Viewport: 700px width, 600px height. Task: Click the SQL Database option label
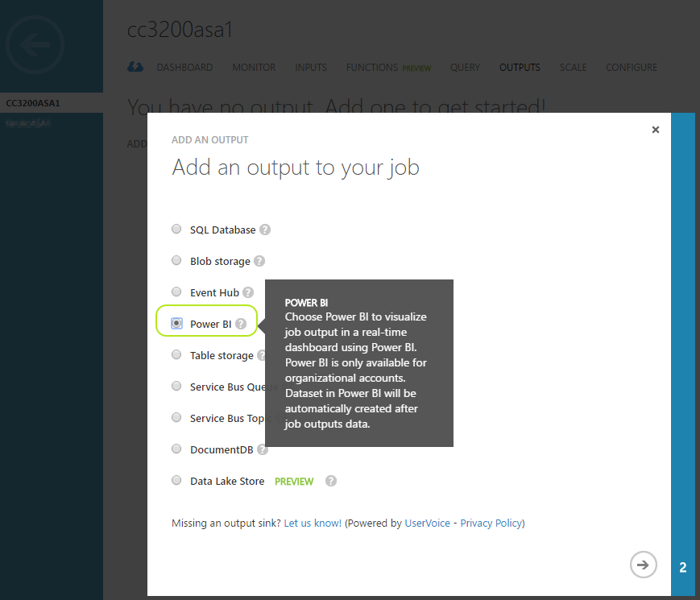click(x=223, y=230)
